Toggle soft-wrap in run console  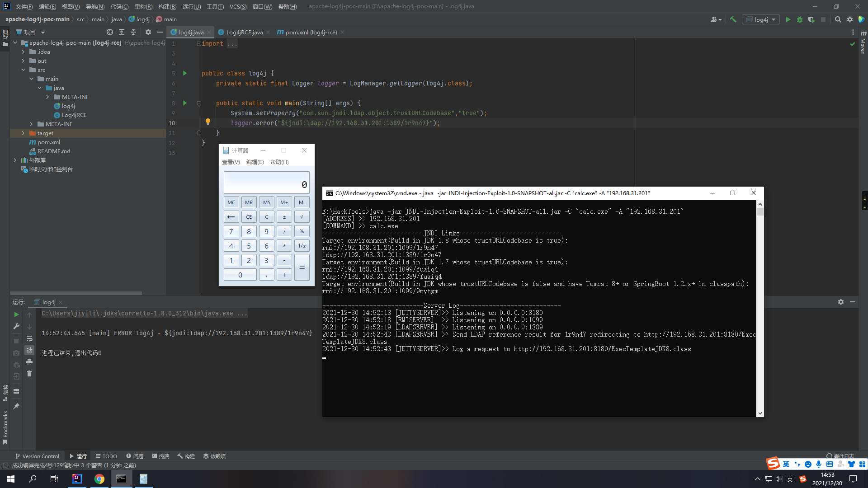(29, 338)
